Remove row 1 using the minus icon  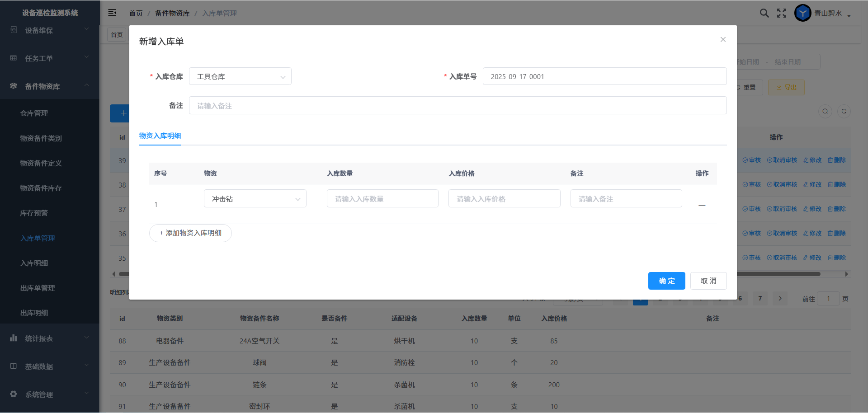click(x=702, y=205)
